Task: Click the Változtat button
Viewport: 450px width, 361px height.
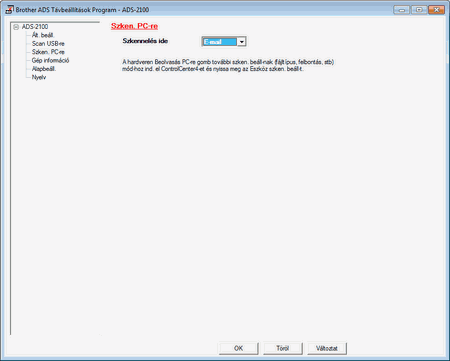Action: coord(327,348)
